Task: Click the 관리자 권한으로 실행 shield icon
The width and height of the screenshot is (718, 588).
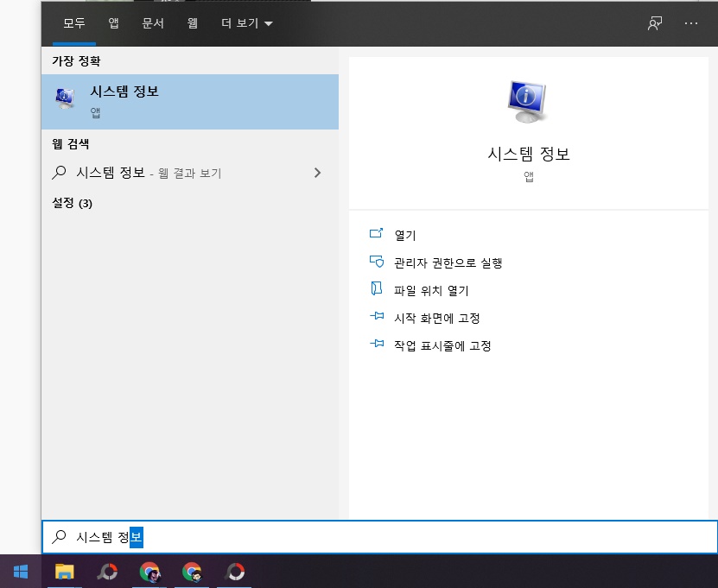Action: click(x=377, y=262)
